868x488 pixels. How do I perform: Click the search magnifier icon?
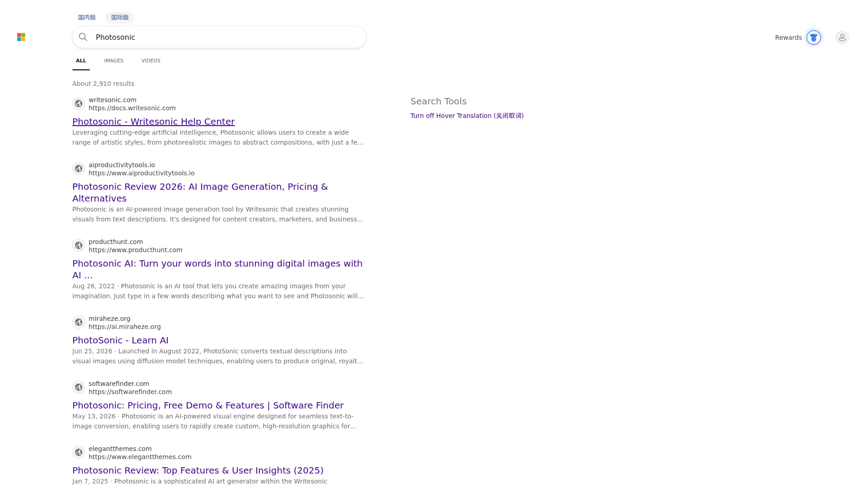tap(83, 37)
